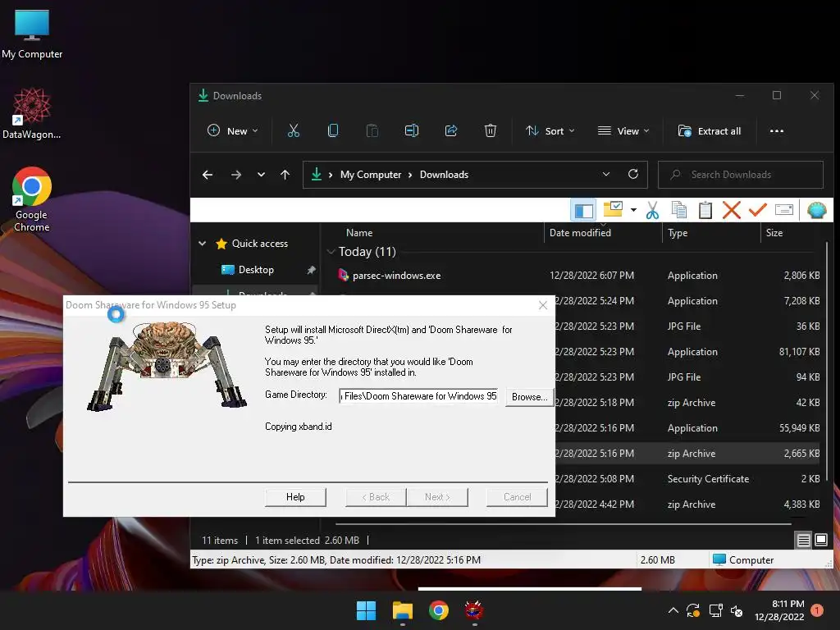Screen dimensions: 840x630
Task: Click Extract all button
Action: [x=710, y=130]
